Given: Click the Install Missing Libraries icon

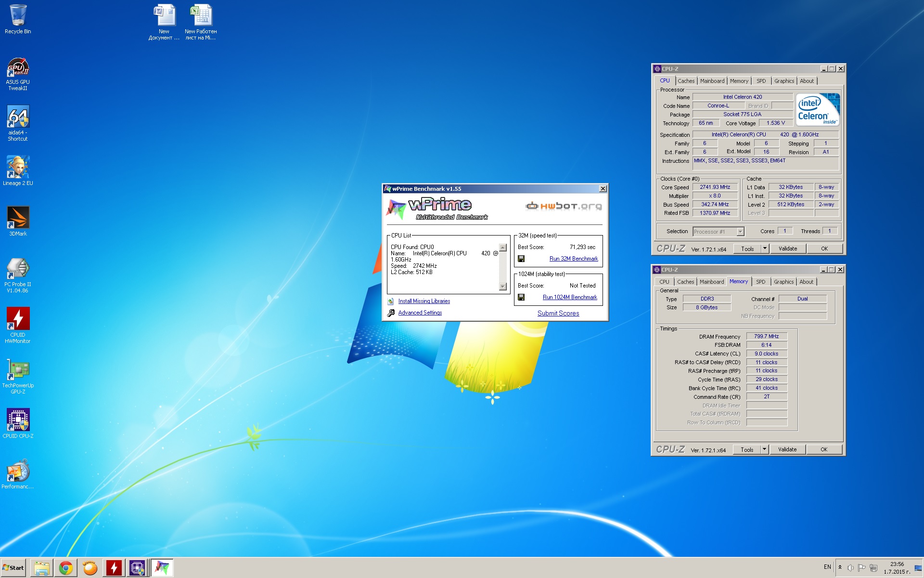Looking at the screenshot, I should tap(391, 301).
